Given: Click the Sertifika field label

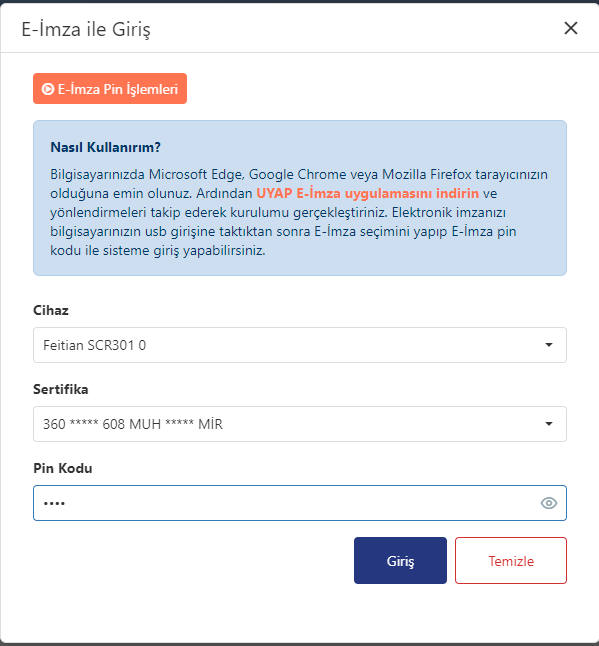Looking at the screenshot, I should pyautogui.click(x=61, y=389).
